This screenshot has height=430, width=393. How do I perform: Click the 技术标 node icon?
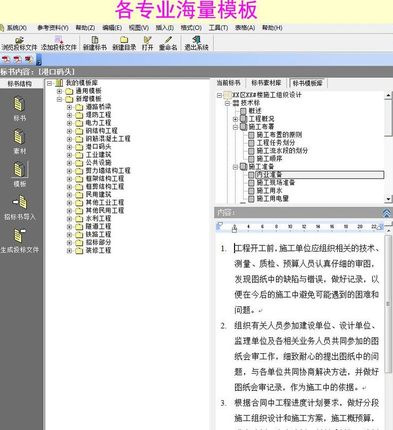coord(236,103)
